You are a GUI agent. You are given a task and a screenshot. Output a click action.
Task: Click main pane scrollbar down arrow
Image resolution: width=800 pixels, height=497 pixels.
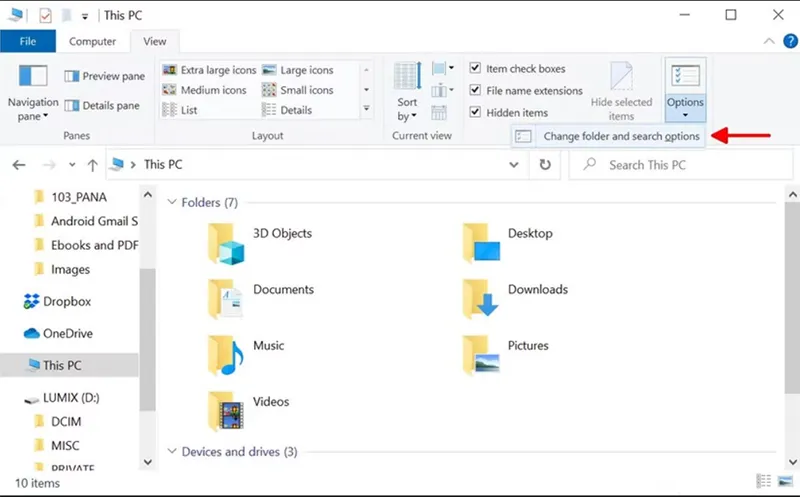tap(793, 462)
